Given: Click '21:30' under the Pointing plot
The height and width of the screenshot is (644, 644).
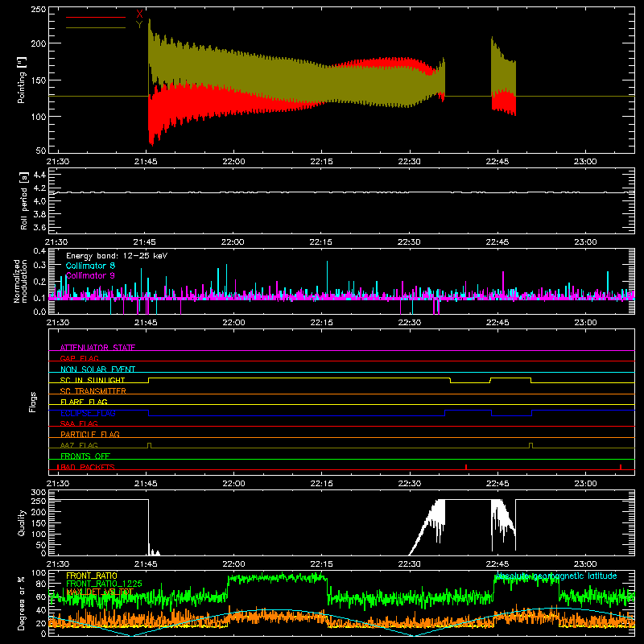Looking at the screenshot, I should 57,162.
